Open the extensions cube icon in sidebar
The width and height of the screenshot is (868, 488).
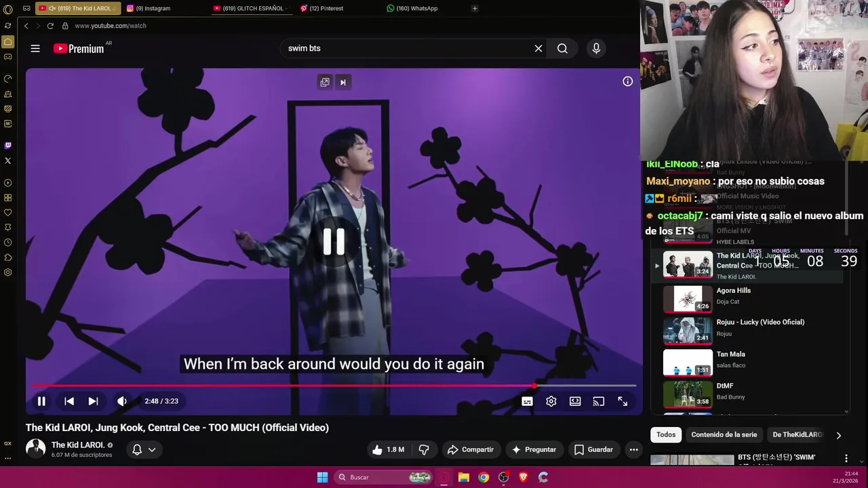pyautogui.click(x=8, y=258)
